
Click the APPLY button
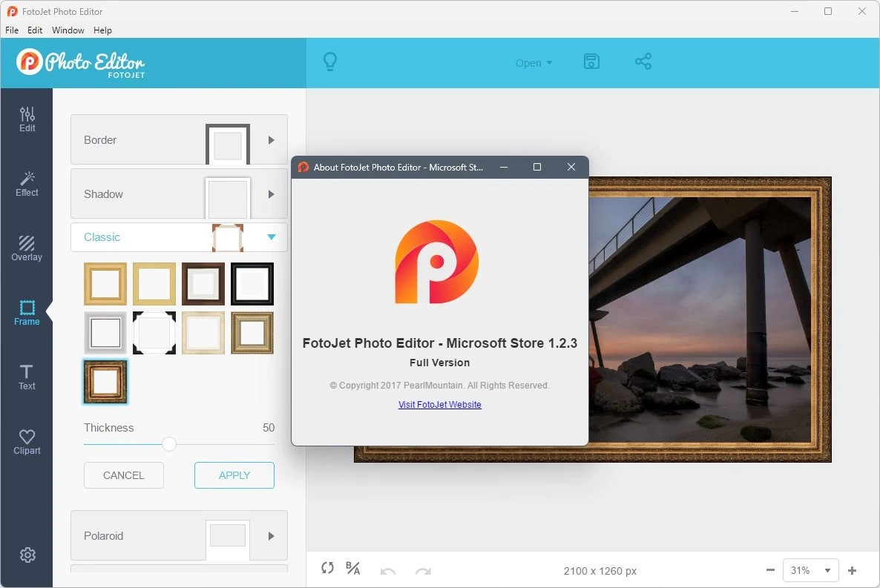point(234,475)
